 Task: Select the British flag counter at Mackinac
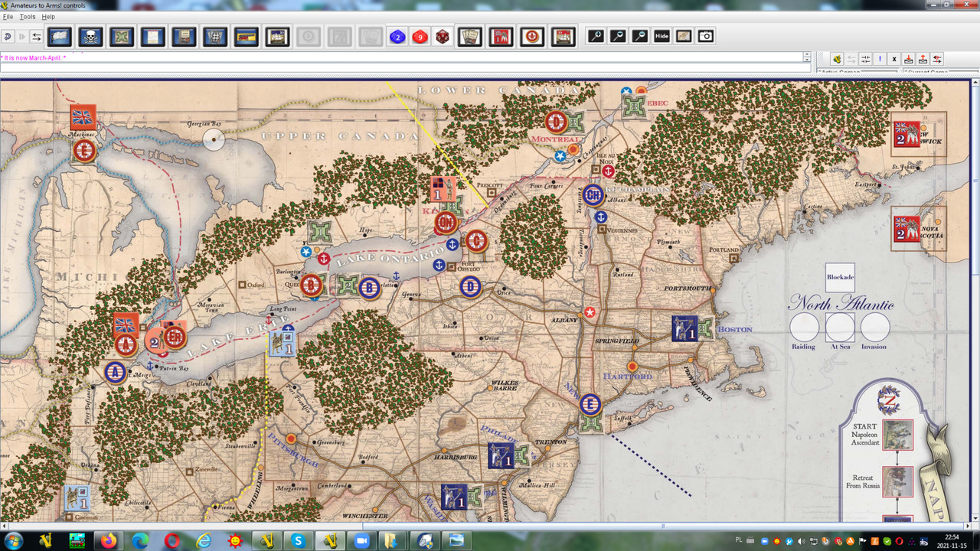[83, 117]
